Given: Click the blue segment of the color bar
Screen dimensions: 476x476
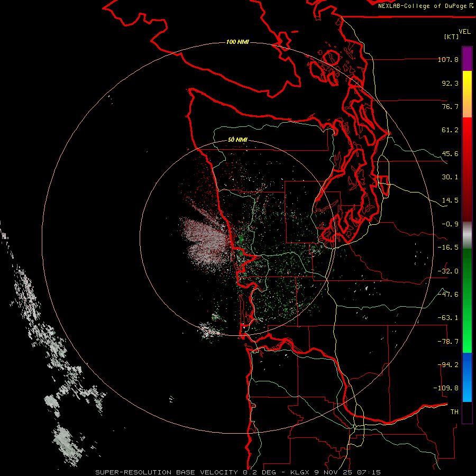Looking at the screenshot, I should point(467,377).
